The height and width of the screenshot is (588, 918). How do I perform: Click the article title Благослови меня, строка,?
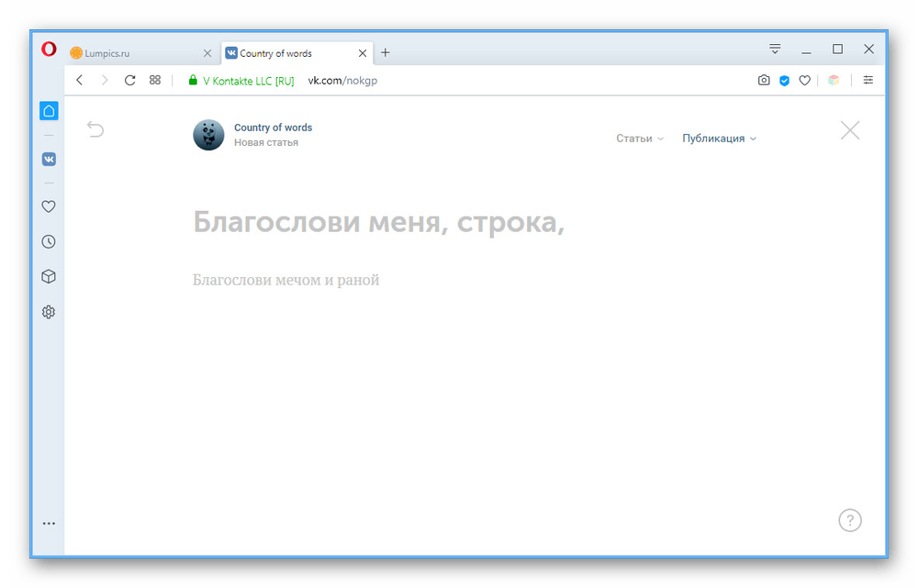point(379,222)
